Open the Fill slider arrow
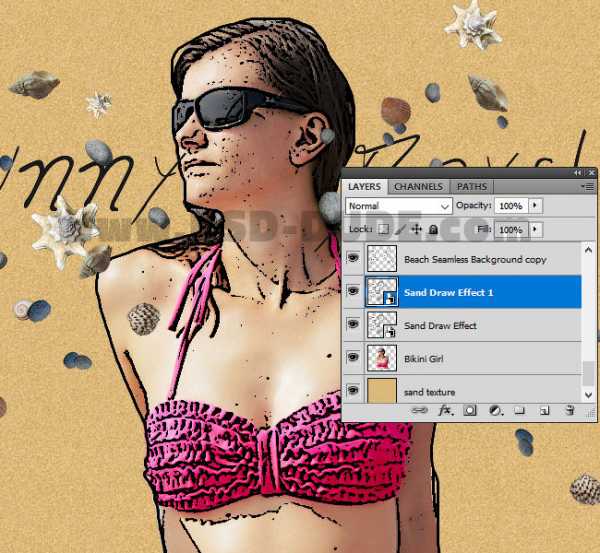The width and height of the screenshot is (600, 553). pos(536,229)
